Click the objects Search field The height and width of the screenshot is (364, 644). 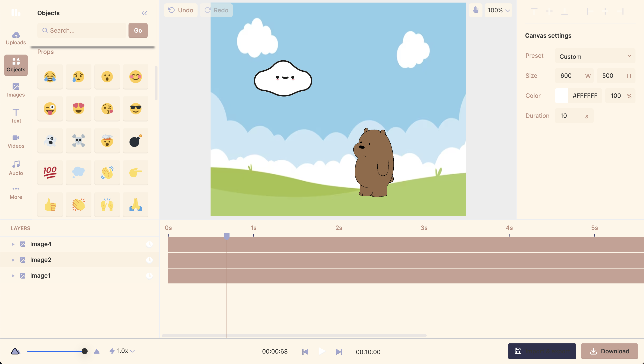(x=82, y=30)
